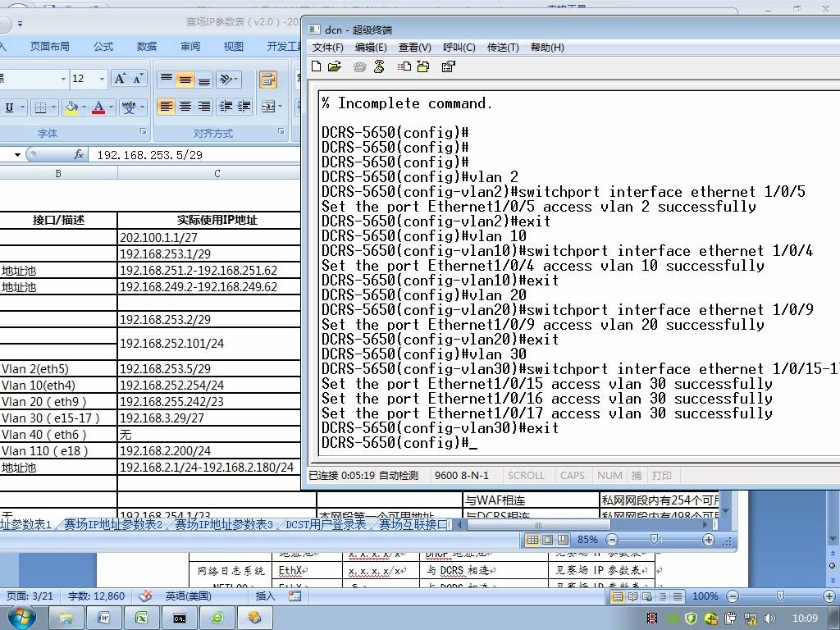Open Merge and Center dropdown arrow
This screenshot has width=840, height=630.
(x=281, y=106)
